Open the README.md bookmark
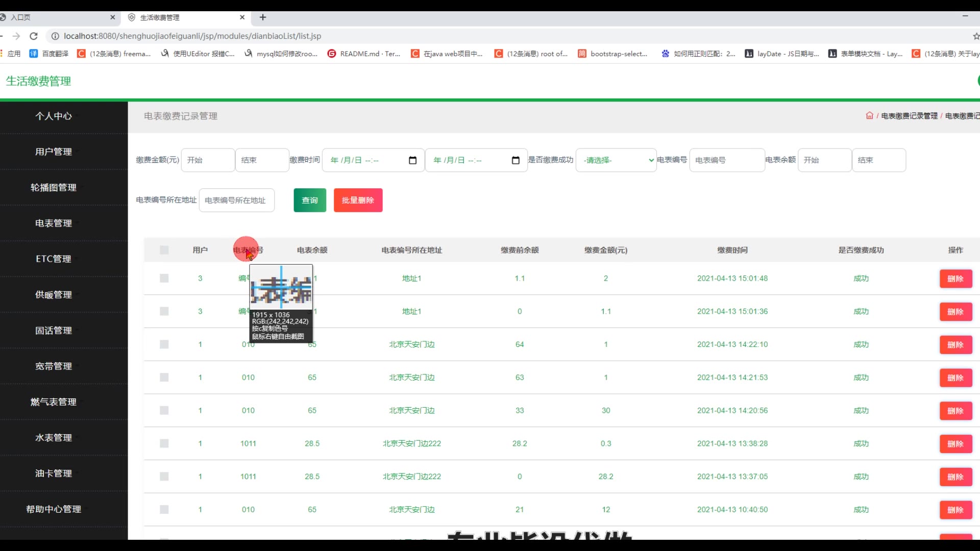This screenshot has width=980, height=551. tap(364, 54)
